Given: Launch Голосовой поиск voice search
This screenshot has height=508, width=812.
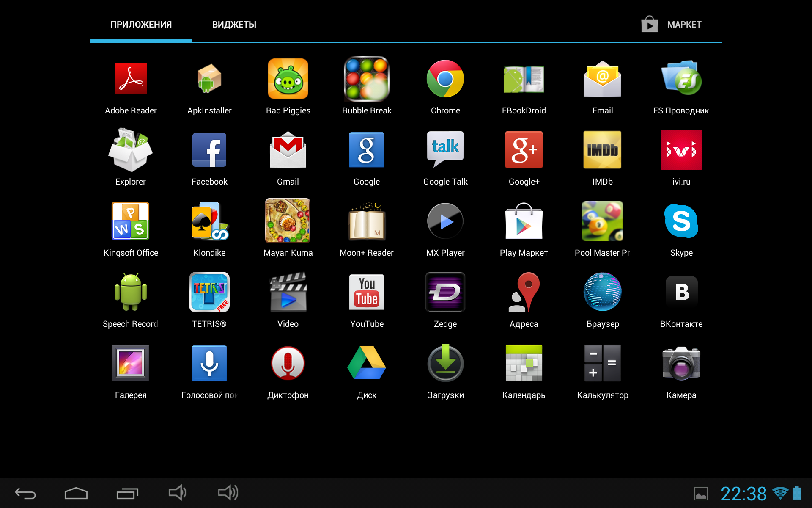Looking at the screenshot, I should tap(209, 363).
